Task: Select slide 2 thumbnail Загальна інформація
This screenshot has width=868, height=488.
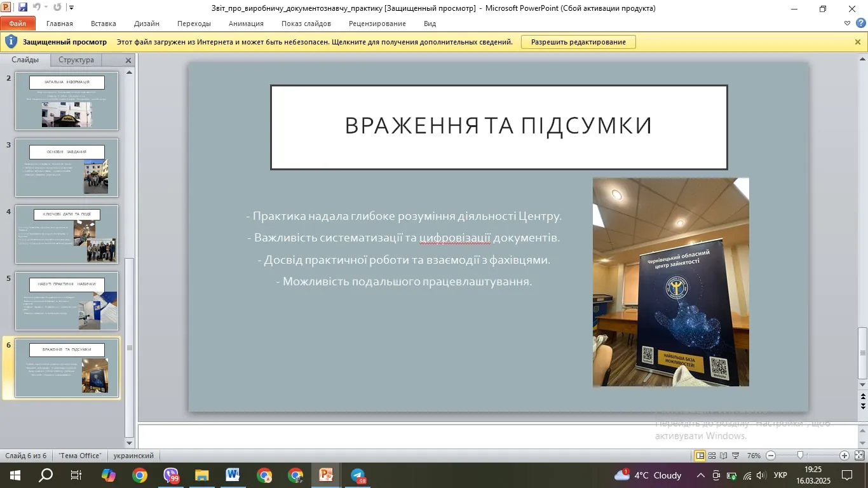Action: pos(67,101)
